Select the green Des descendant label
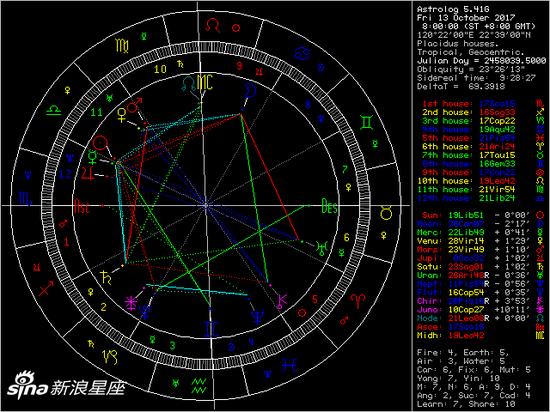This screenshot has height=412, width=550. (329, 206)
